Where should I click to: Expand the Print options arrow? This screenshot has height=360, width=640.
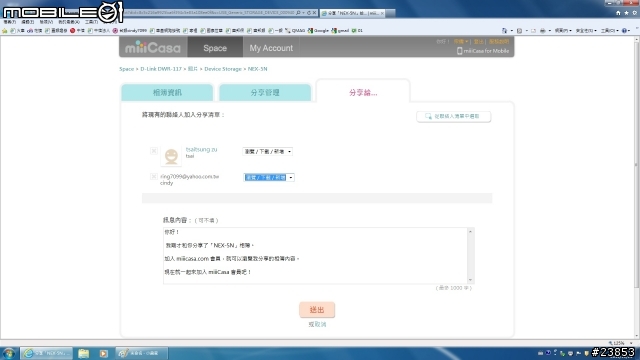point(549,31)
